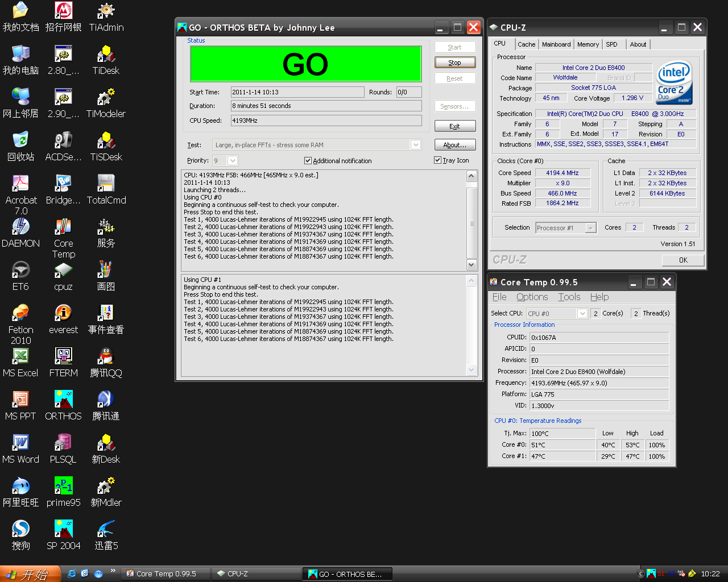Select the 搜狗 desktop icon
This screenshot has height=582, width=728.
pyautogui.click(x=20, y=535)
